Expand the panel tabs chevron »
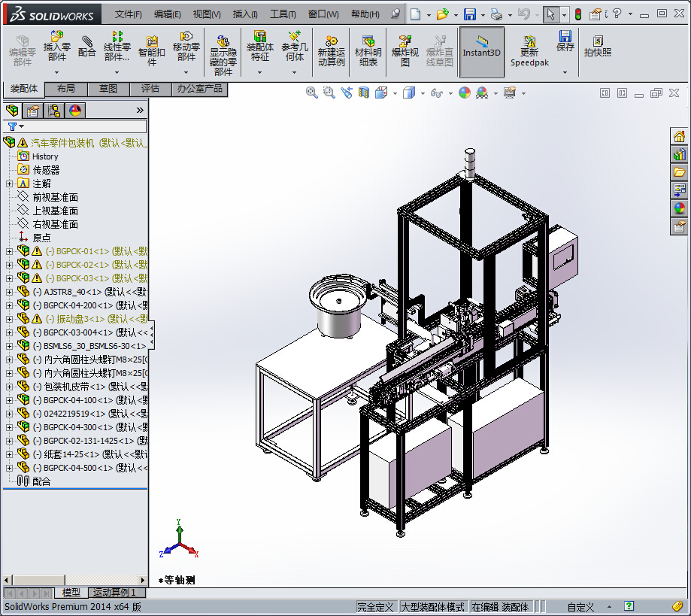The width and height of the screenshot is (691, 616). tap(140, 111)
